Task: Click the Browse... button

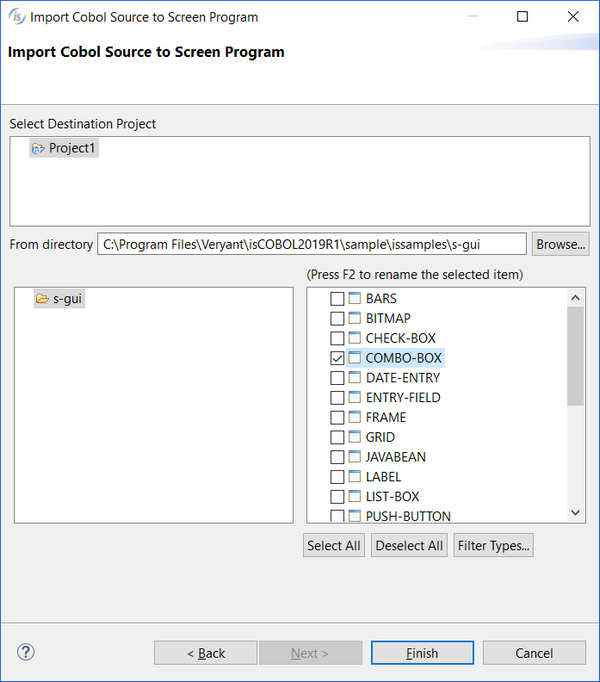Action: (x=560, y=244)
